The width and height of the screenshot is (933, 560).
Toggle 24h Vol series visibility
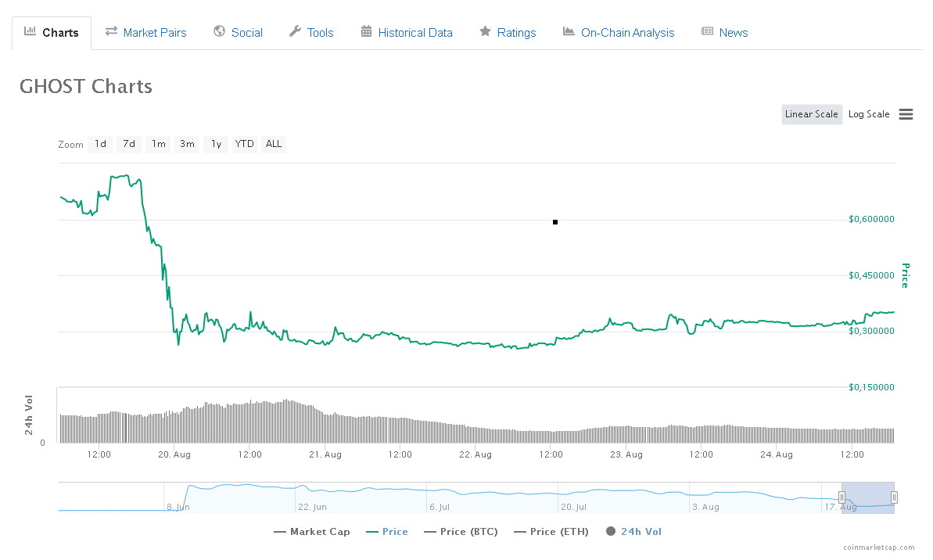coord(633,532)
